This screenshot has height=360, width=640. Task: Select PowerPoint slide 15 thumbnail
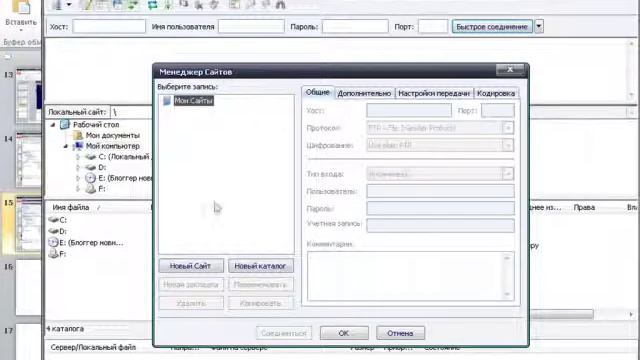point(28,223)
